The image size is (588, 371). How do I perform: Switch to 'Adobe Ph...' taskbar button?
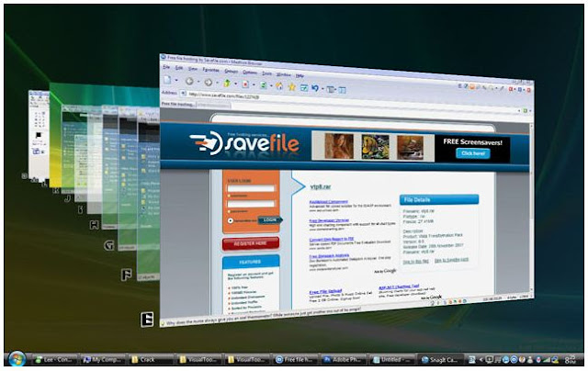click(345, 360)
